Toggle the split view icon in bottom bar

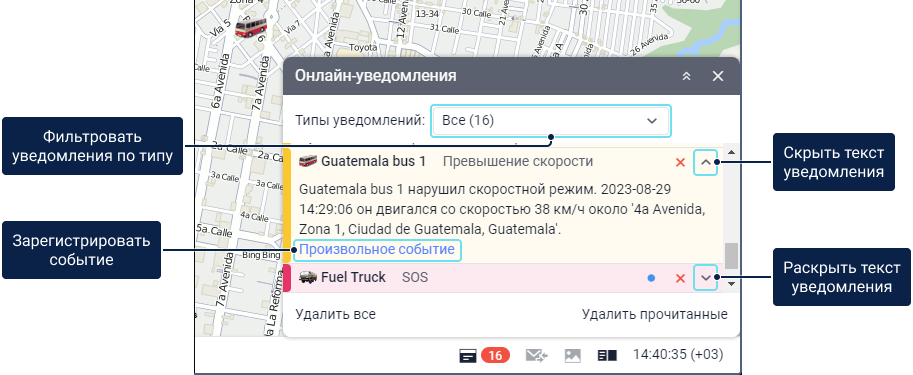[607, 355]
